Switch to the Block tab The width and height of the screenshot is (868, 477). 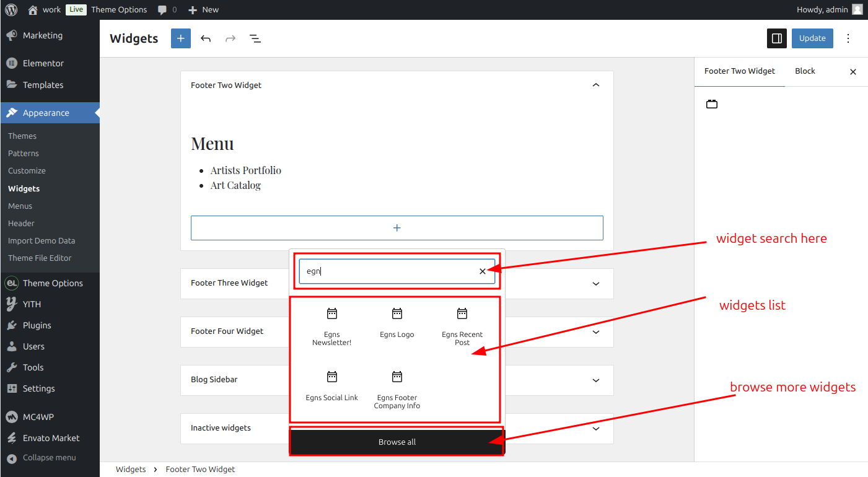805,71
